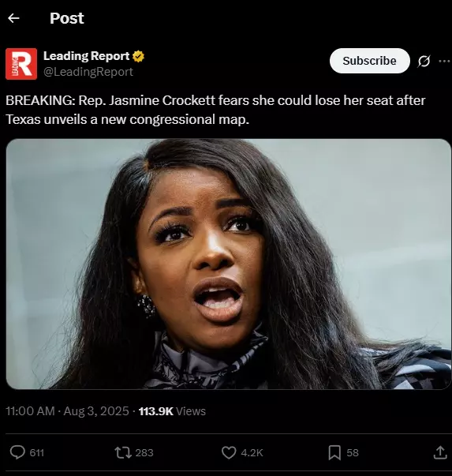Subscribe to Leading Report
This screenshot has height=476, width=452.
click(x=369, y=61)
